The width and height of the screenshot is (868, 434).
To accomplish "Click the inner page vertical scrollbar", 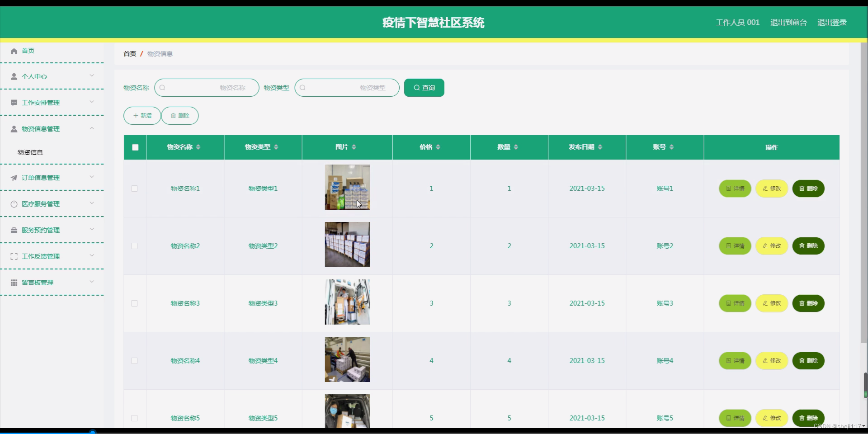I will 863,193.
